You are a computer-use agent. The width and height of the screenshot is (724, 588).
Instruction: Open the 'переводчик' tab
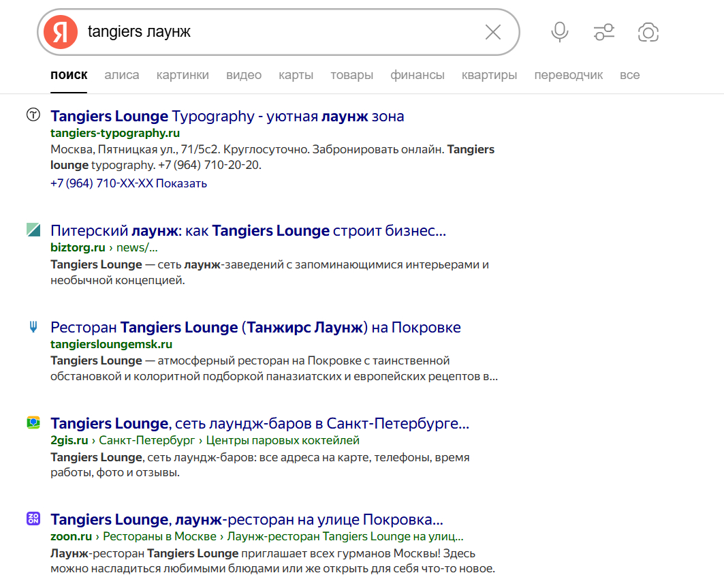(x=569, y=75)
